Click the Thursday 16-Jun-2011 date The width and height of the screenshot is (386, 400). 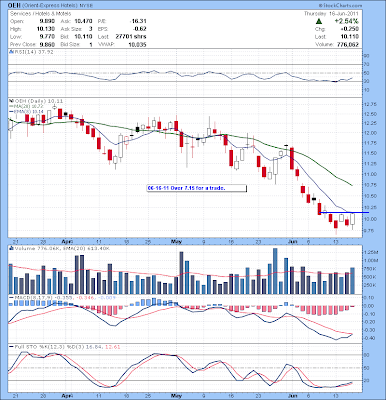click(331, 14)
